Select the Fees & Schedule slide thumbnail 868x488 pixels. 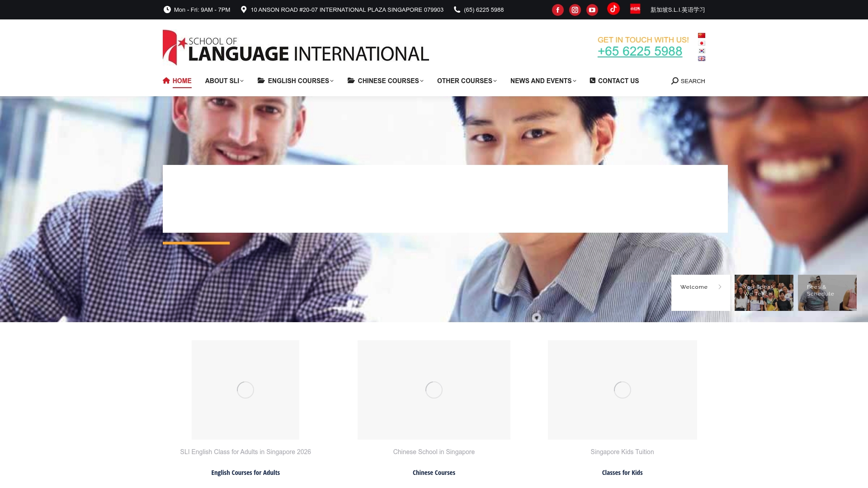(827, 293)
